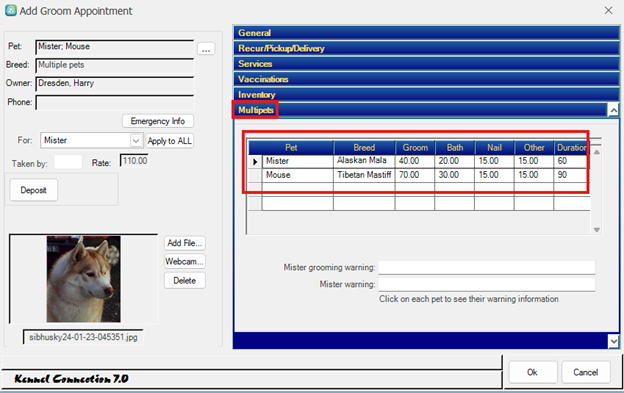Select Mouse cell in pet grid
This screenshot has height=393, width=624.
point(297,175)
